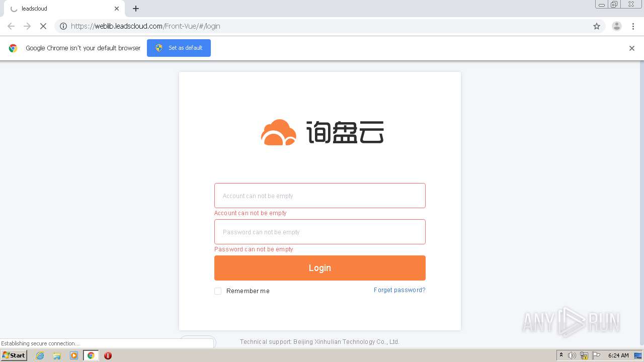
Task: Restore down the Chrome window
Action: coord(614,5)
